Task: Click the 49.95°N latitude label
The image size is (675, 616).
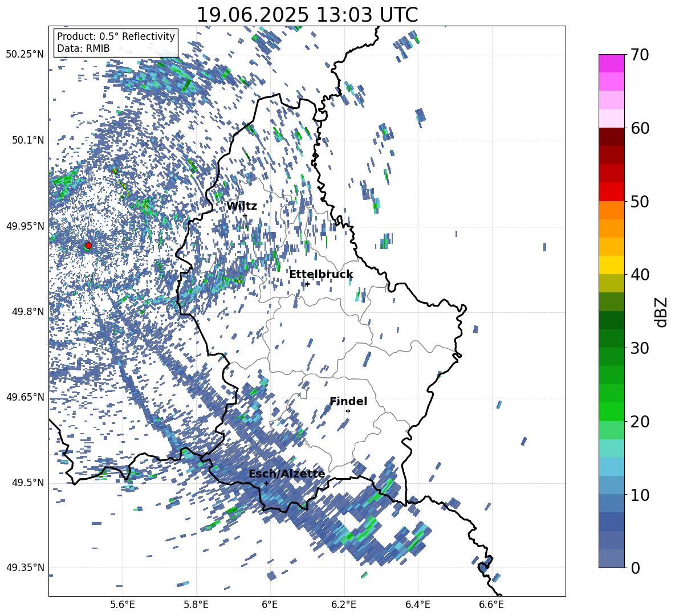Action: pos(25,226)
